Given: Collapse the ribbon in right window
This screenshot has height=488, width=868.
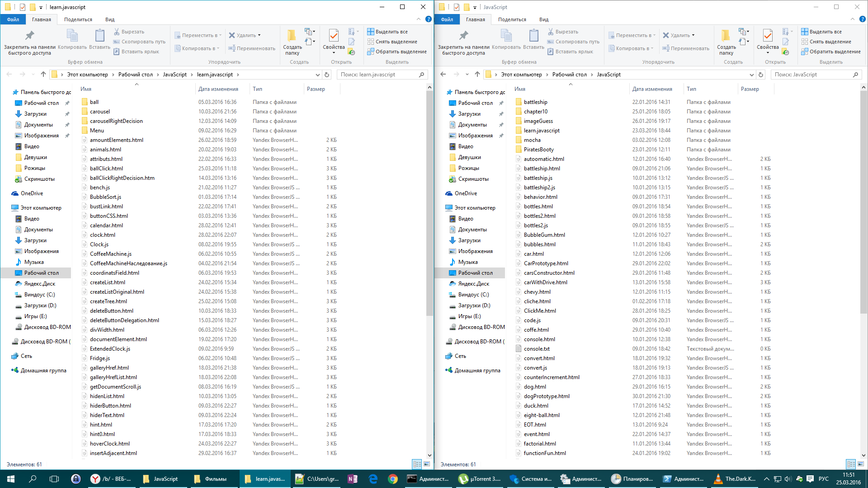Looking at the screenshot, I should (853, 19).
